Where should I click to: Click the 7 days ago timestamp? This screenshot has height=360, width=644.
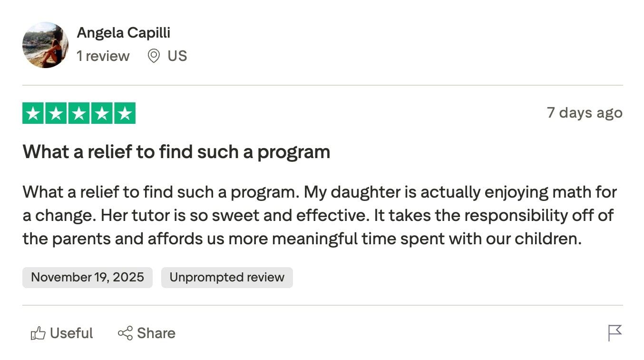pos(585,113)
